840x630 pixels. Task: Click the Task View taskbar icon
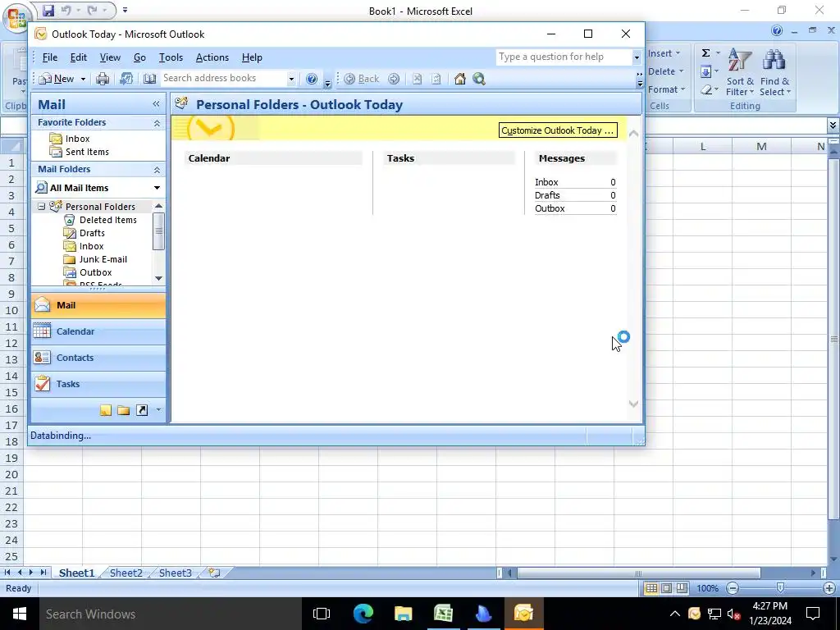pyautogui.click(x=322, y=614)
